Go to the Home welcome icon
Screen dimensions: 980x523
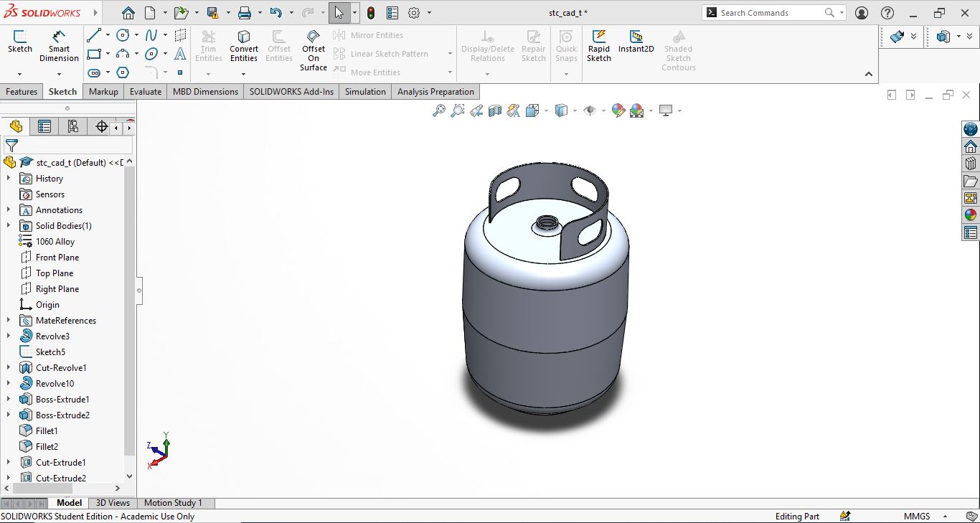pyautogui.click(x=128, y=13)
